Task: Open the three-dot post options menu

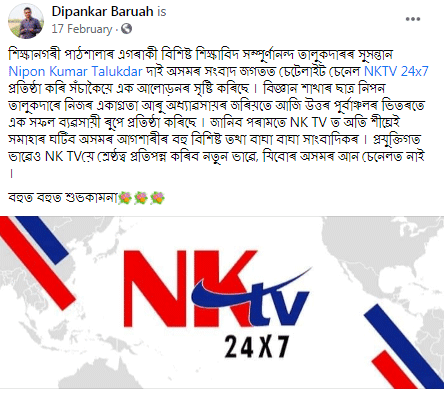Action: tap(413, 19)
